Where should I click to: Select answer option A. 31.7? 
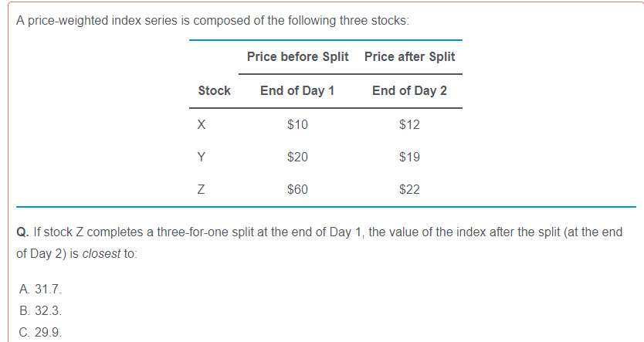pyautogui.click(x=39, y=290)
